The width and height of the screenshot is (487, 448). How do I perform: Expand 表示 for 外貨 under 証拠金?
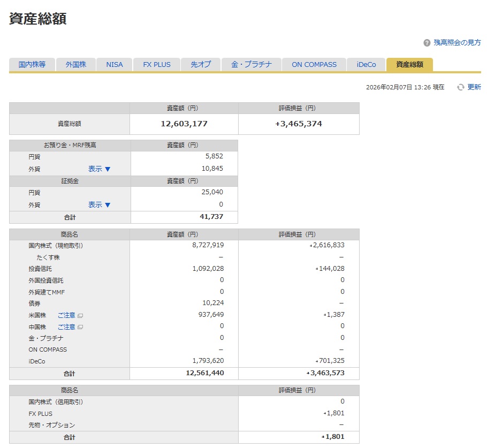point(99,204)
